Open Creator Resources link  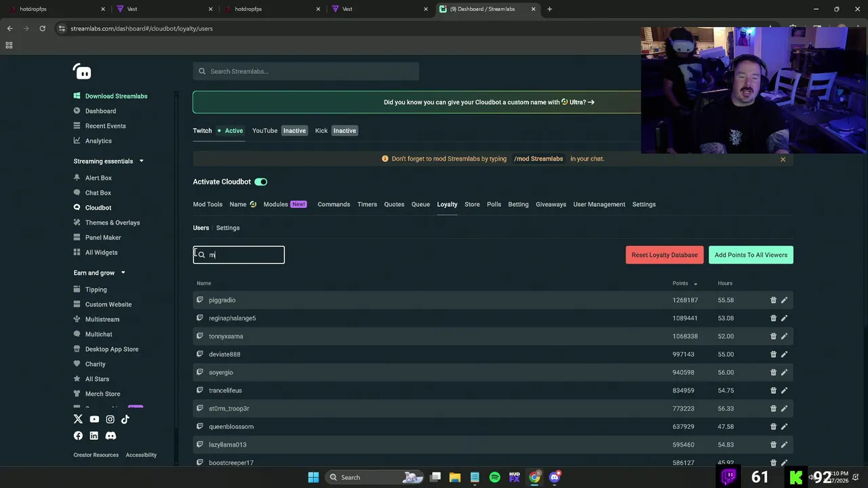(x=96, y=455)
